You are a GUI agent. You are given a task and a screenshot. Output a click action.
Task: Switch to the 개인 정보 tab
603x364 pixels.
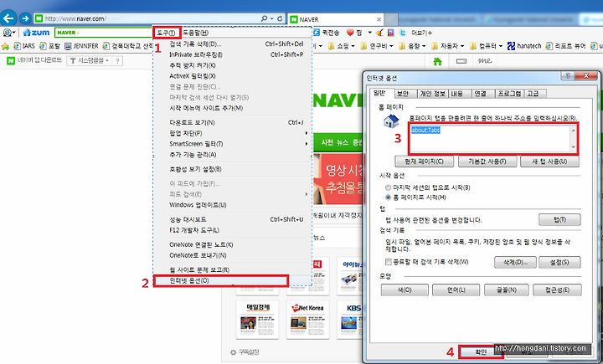tap(433, 94)
